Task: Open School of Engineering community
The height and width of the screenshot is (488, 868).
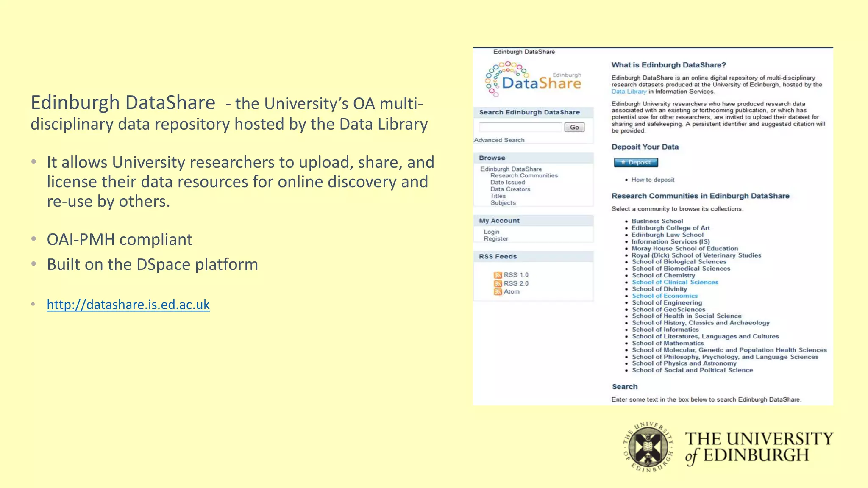Action: point(667,302)
